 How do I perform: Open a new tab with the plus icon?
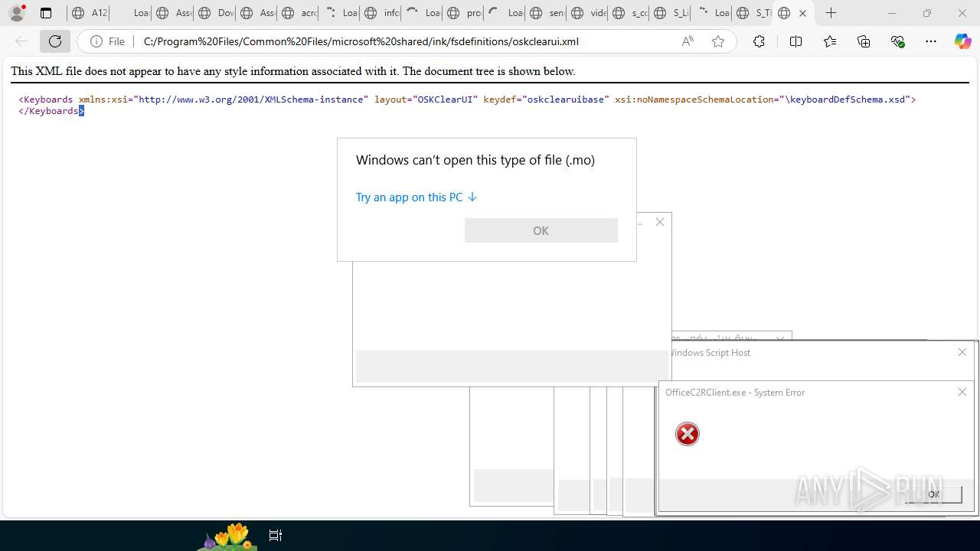point(831,13)
